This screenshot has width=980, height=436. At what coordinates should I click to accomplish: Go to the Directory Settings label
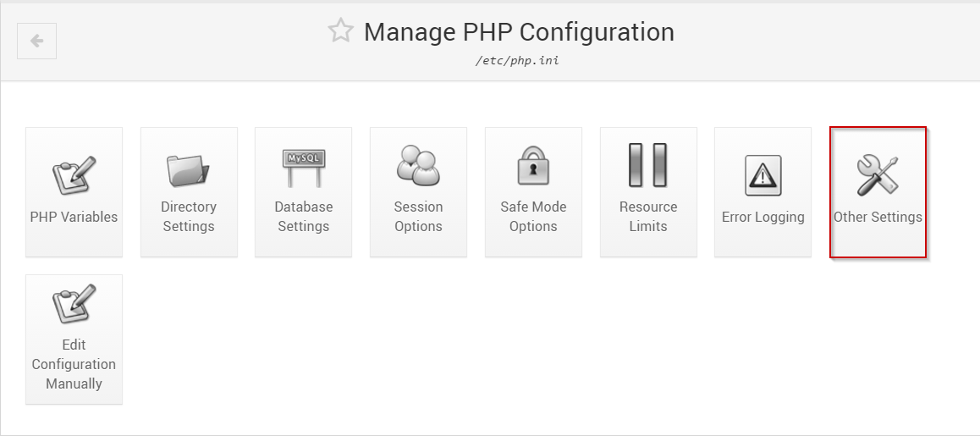[x=188, y=217]
